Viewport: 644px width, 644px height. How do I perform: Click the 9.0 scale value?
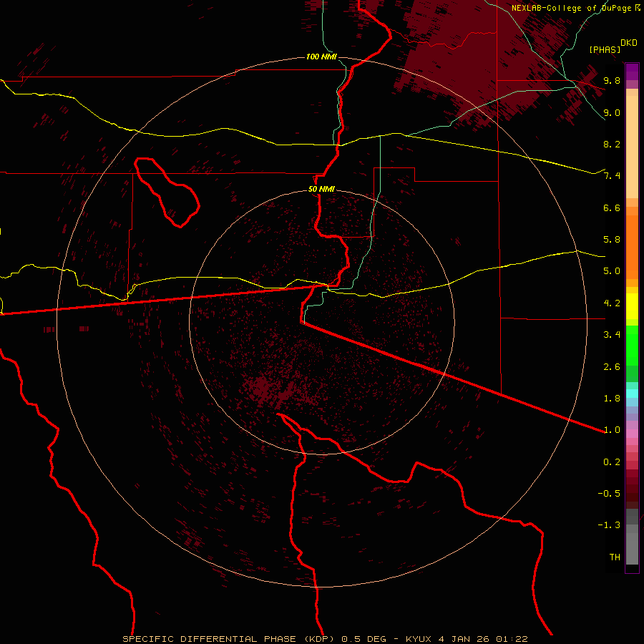(x=612, y=112)
